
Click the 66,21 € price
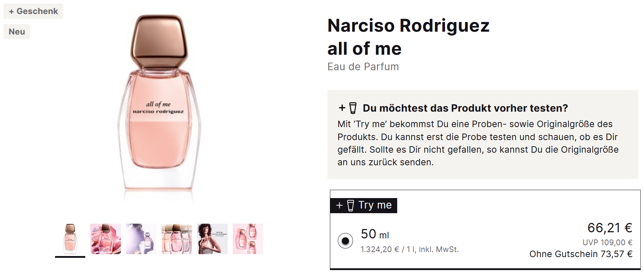[609, 228]
